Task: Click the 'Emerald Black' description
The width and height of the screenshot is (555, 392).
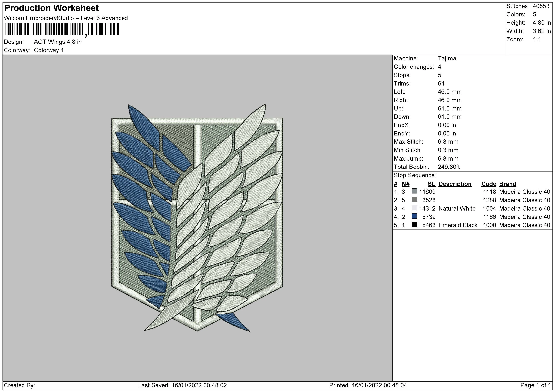Action: tap(458, 225)
